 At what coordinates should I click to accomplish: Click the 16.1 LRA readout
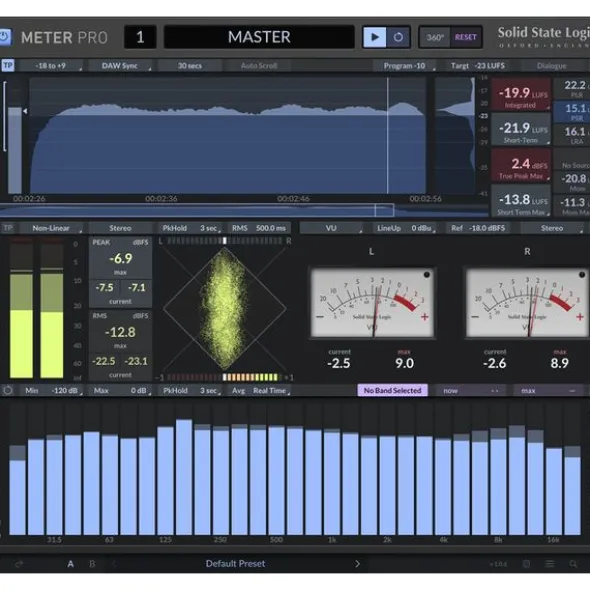click(572, 135)
